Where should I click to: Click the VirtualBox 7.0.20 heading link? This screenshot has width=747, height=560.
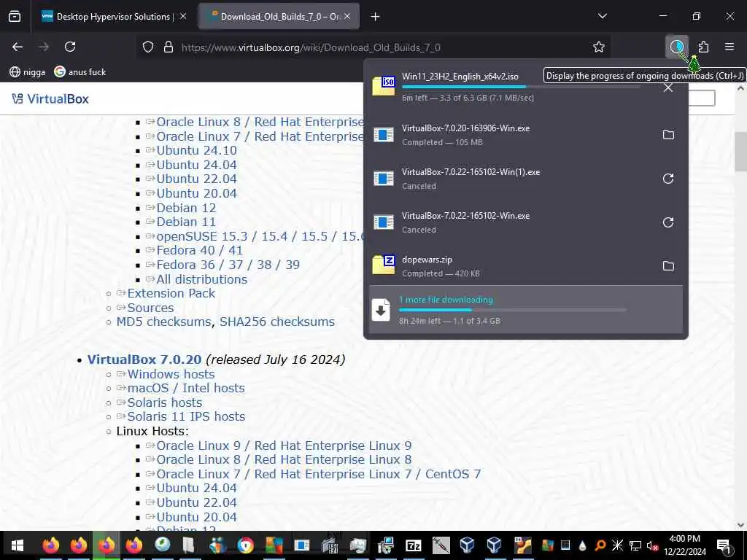pos(144,359)
